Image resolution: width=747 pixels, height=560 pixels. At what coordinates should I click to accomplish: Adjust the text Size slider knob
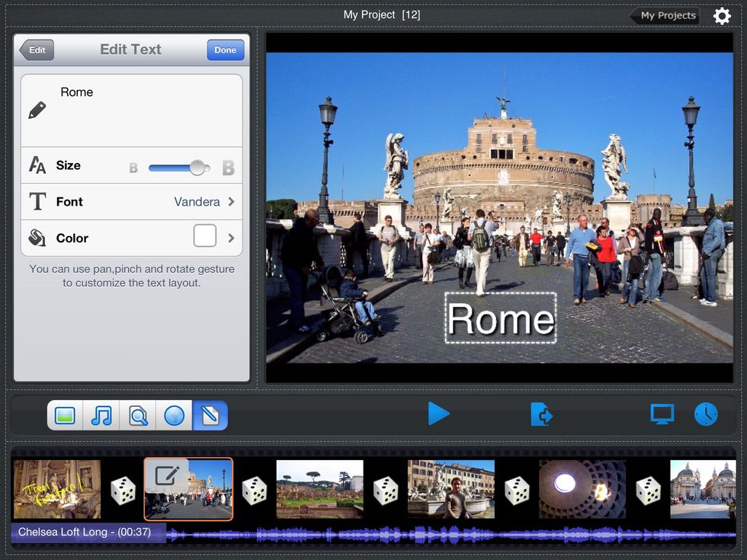click(x=198, y=165)
